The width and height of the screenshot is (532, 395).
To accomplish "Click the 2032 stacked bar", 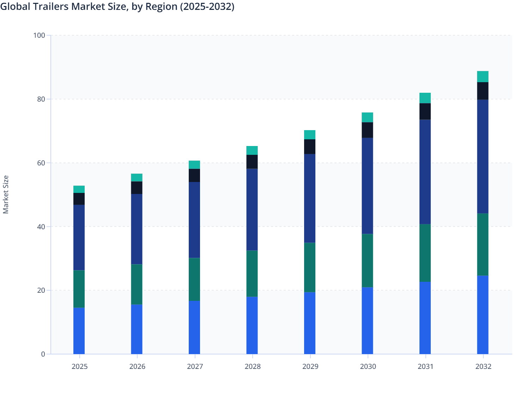I will click(x=483, y=212).
